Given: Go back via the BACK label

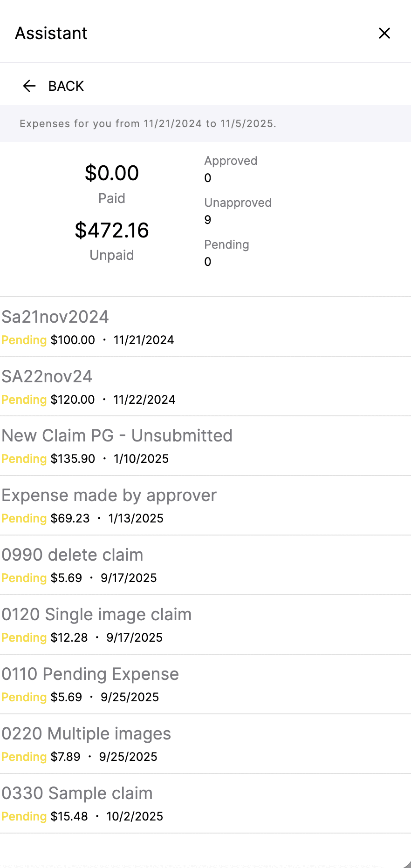Looking at the screenshot, I should (66, 86).
